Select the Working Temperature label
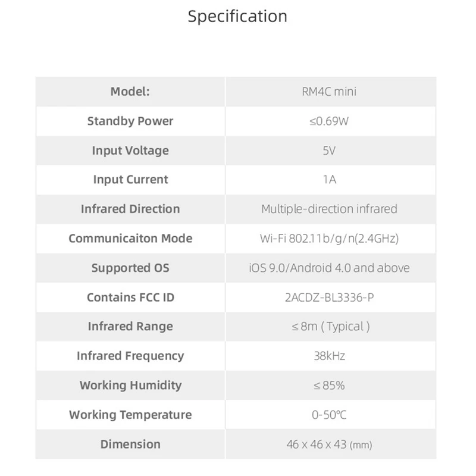The width and height of the screenshot is (476, 476). (x=130, y=415)
